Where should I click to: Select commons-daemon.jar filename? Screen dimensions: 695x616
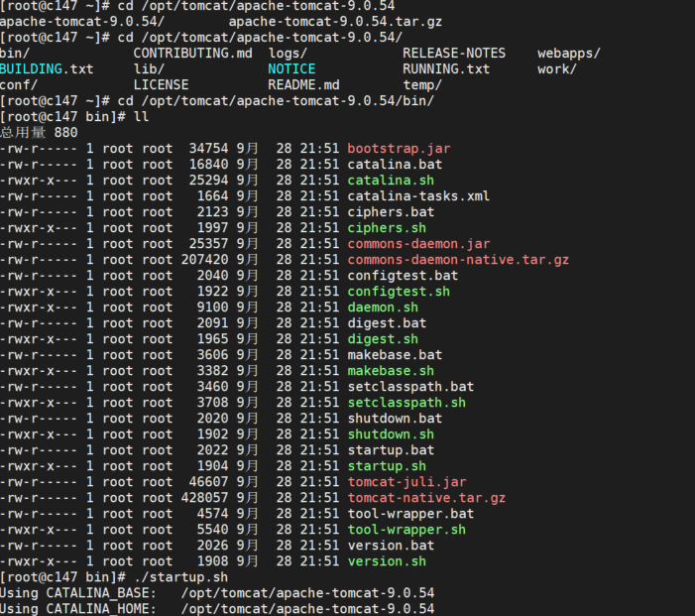pos(418,244)
